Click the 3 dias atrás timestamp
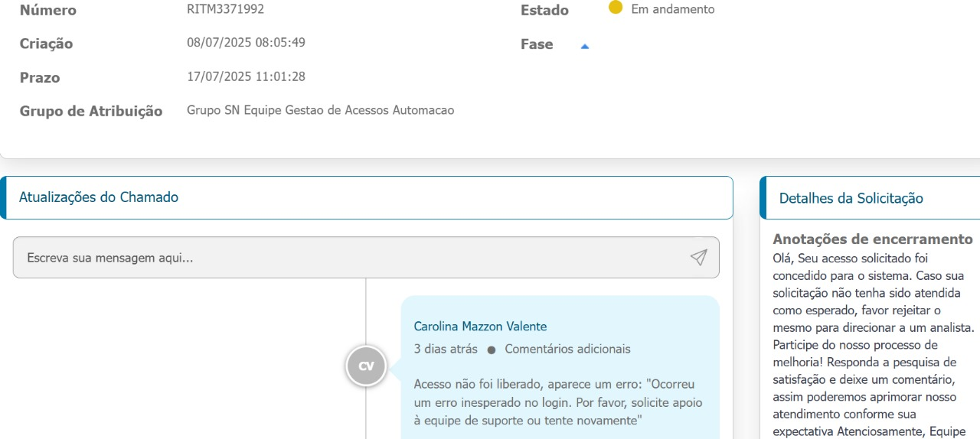 point(446,349)
